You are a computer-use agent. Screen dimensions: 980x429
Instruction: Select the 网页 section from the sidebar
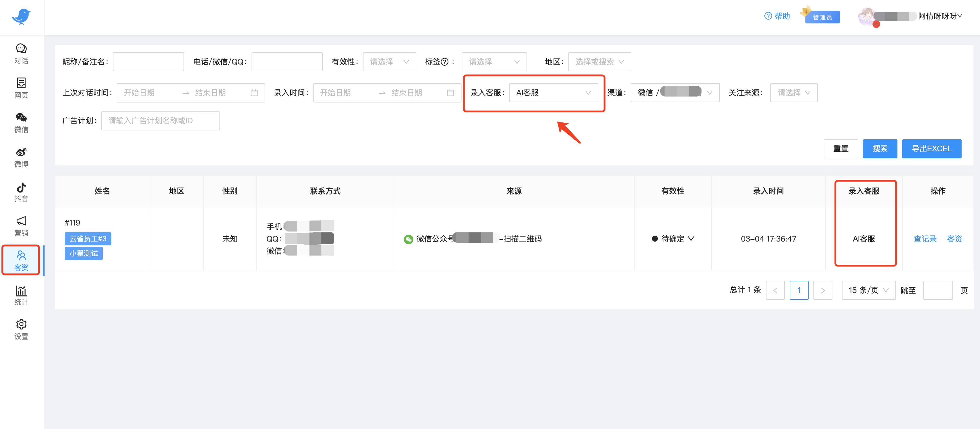coord(21,88)
